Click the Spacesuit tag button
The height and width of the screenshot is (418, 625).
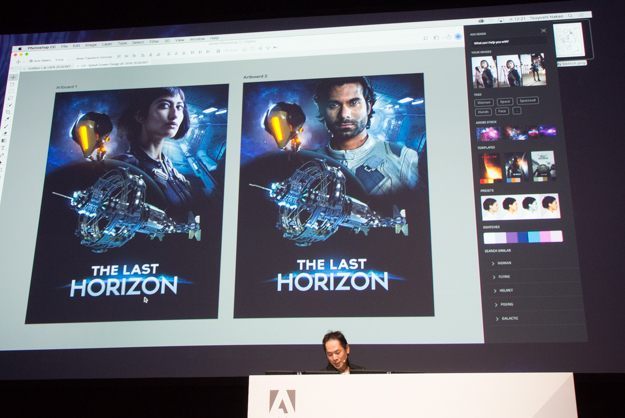tap(528, 101)
